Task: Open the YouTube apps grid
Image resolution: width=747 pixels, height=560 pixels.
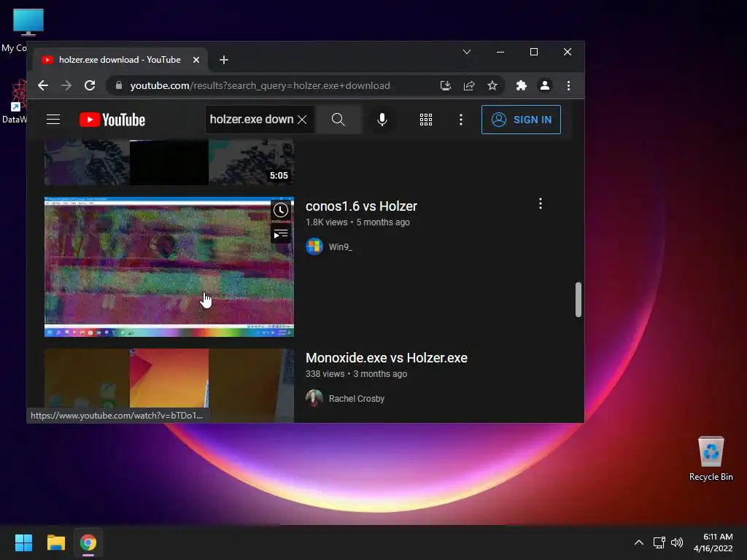Action: point(426,120)
